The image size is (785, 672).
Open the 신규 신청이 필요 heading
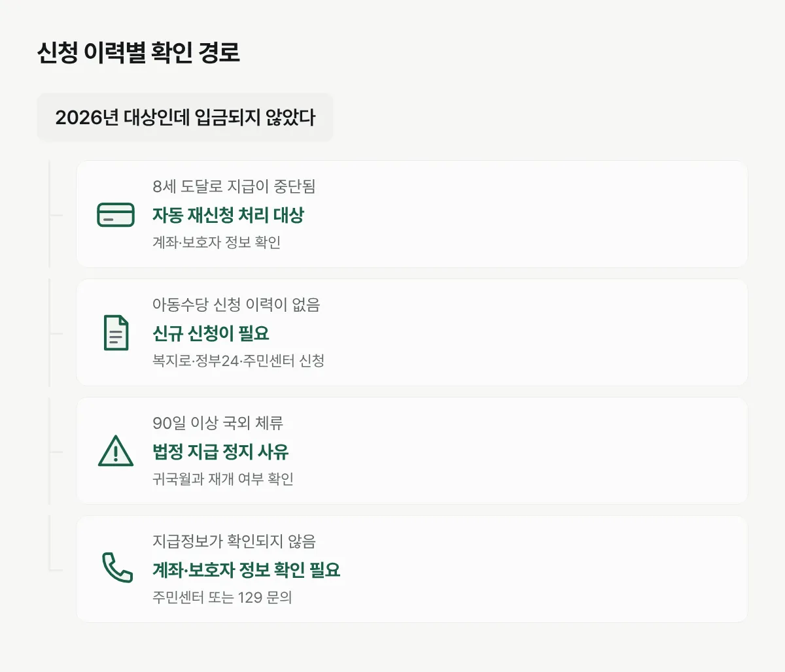pos(211,333)
